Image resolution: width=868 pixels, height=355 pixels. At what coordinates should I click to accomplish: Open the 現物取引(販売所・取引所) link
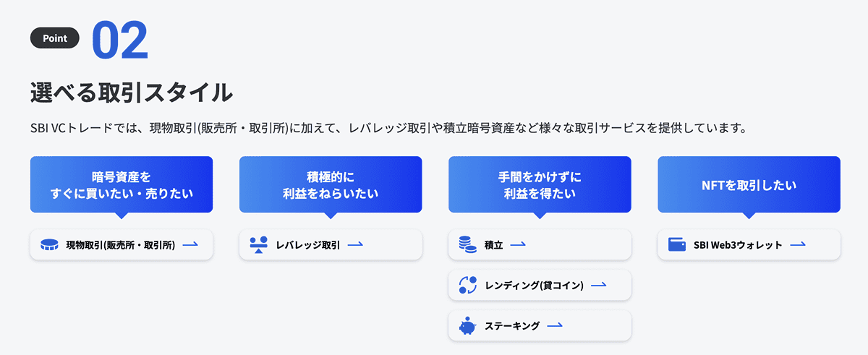121,245
